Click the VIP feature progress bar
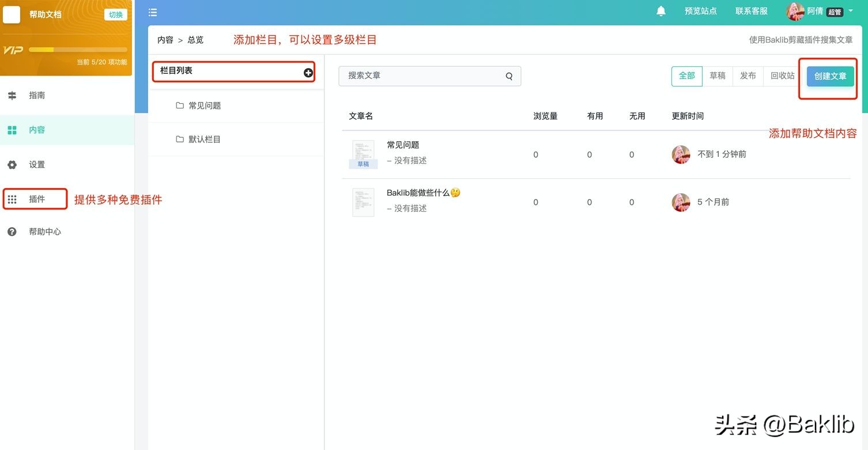 tap(78, 49)
